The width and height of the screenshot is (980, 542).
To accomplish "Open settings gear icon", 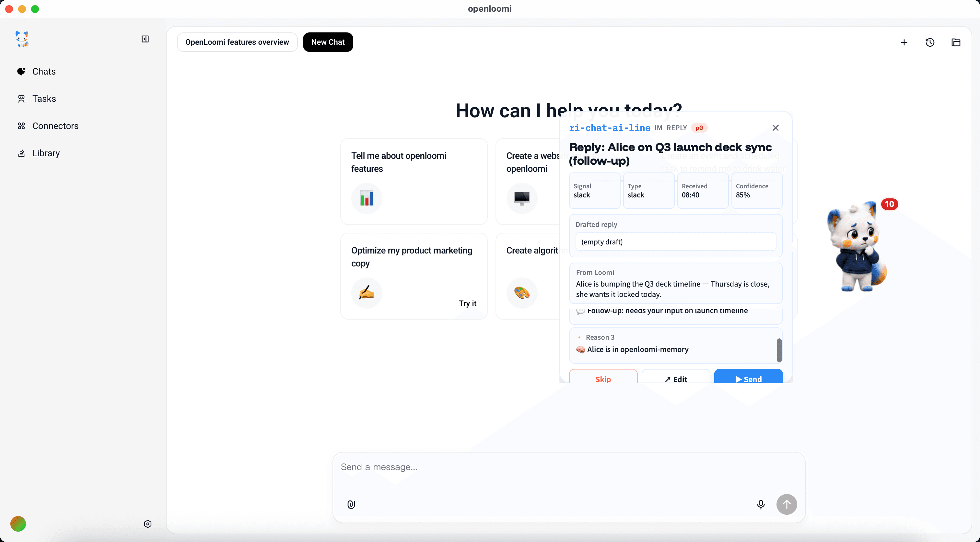I will (x=147, y=524).
